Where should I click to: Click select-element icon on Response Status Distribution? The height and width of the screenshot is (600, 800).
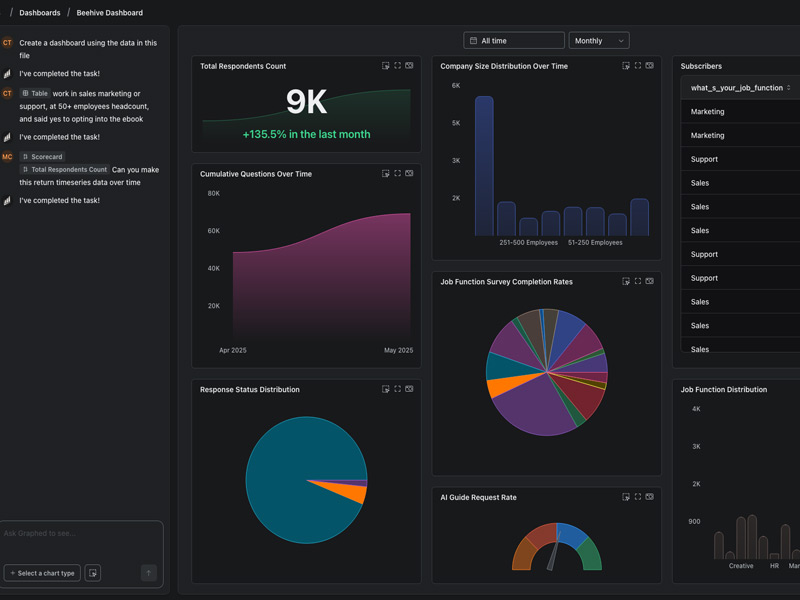(386, 389)
